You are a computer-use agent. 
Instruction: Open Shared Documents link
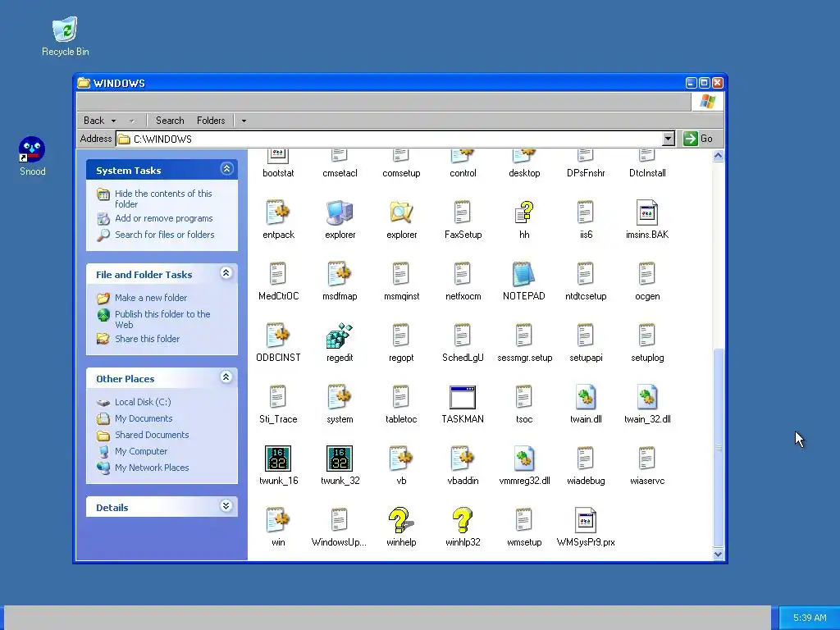click(x=152, y=435)
